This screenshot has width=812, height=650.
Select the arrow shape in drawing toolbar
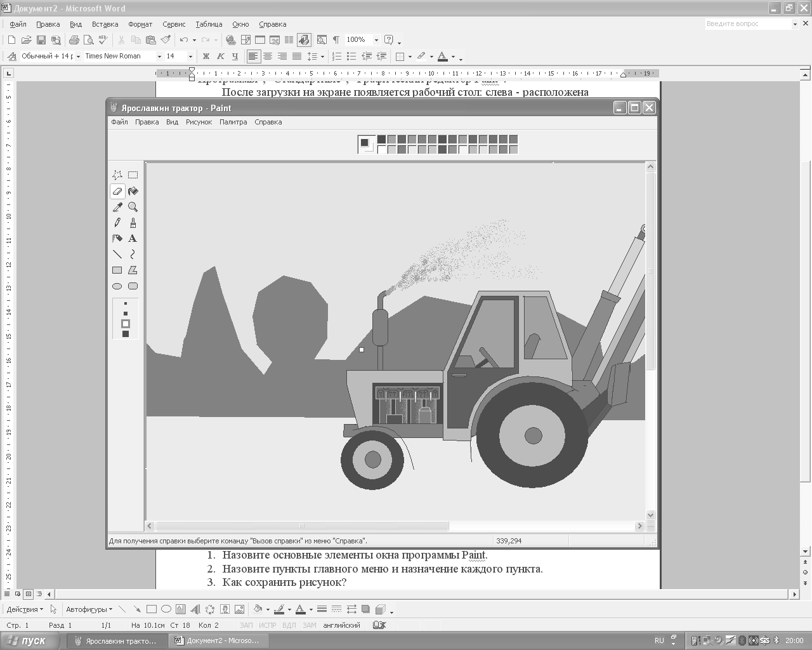click(x=136, y=609)
